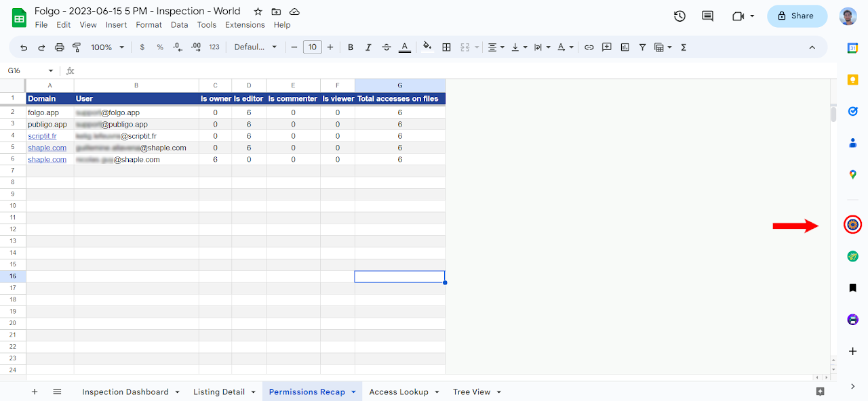Insert a comment from toolbar
The height and width of the screenshot is (401, 868).
coord(607,47)
